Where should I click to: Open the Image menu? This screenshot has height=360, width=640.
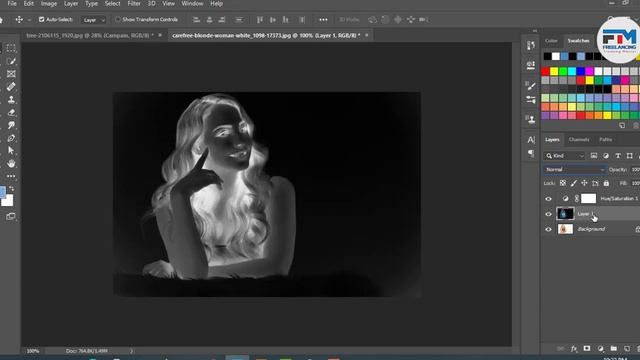point(49,4)
